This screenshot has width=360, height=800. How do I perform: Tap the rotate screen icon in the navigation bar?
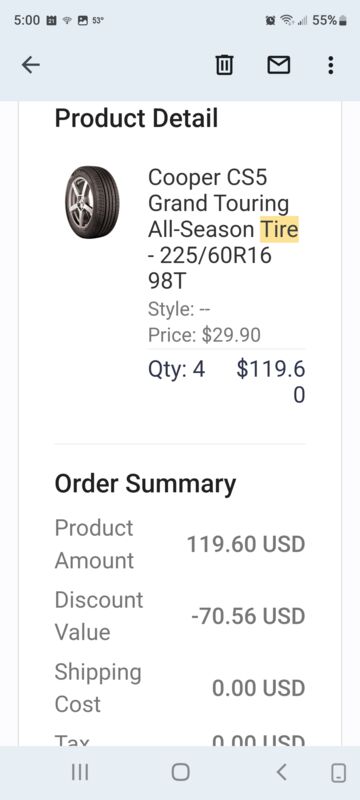(339, 772)
